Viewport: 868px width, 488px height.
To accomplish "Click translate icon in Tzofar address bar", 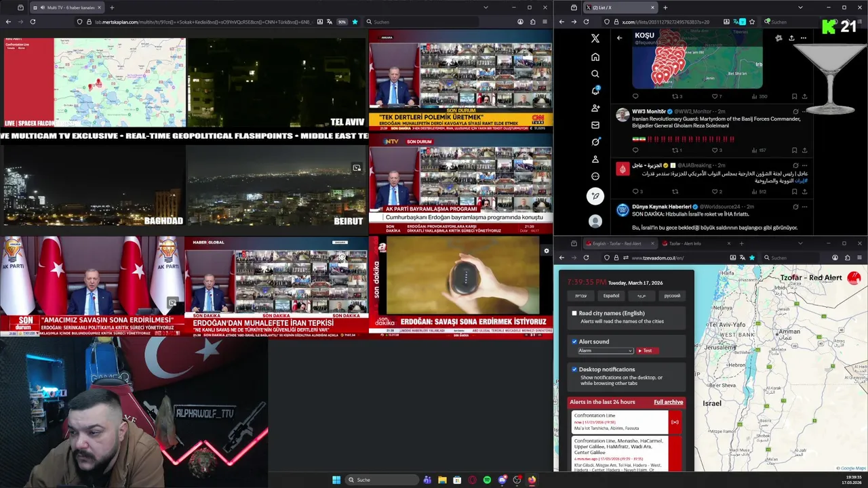I will pos(743,258).
